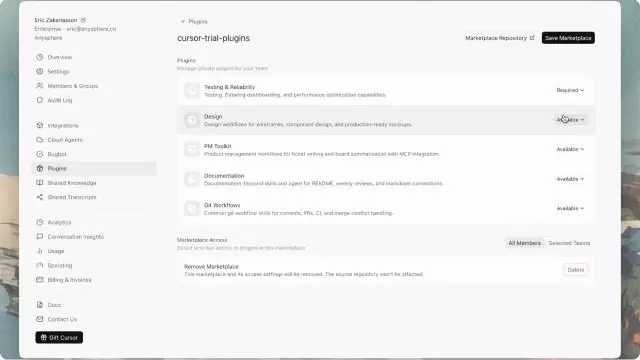Select the Contact Us envelope icon

coord(40,319)
